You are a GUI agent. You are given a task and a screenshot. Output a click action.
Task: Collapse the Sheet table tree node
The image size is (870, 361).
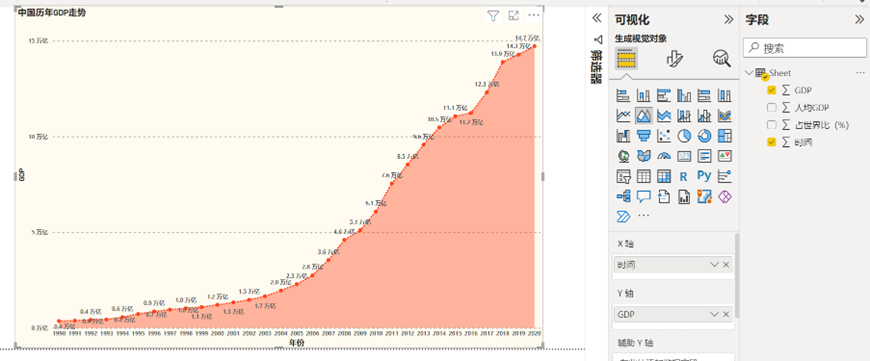(750, 73)
